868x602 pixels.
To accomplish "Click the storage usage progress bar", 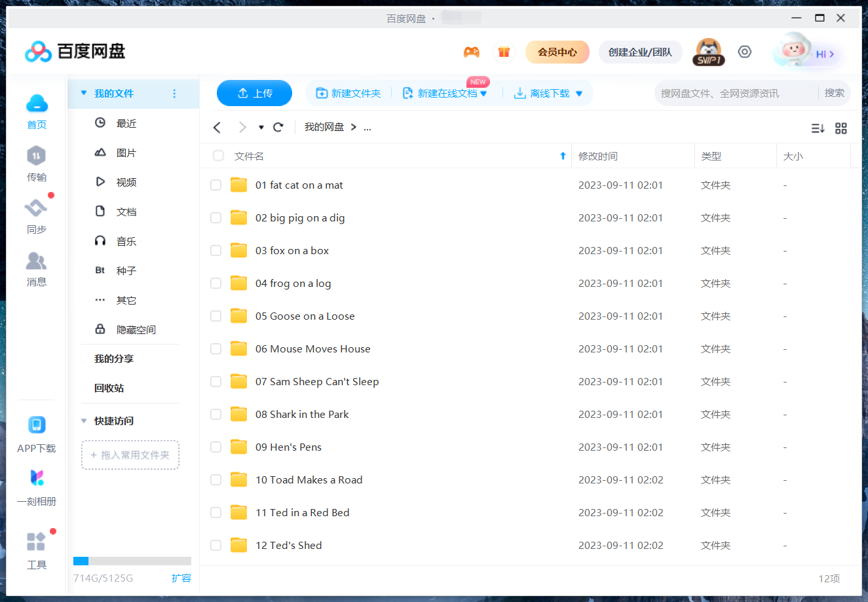I will pyautogui.click(x=131, y=561).
